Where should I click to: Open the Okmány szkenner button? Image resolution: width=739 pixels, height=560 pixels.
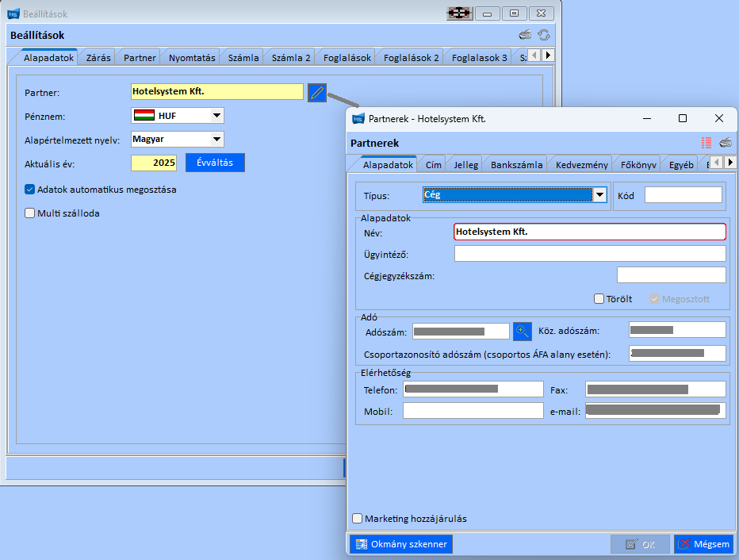pos(401,544)
